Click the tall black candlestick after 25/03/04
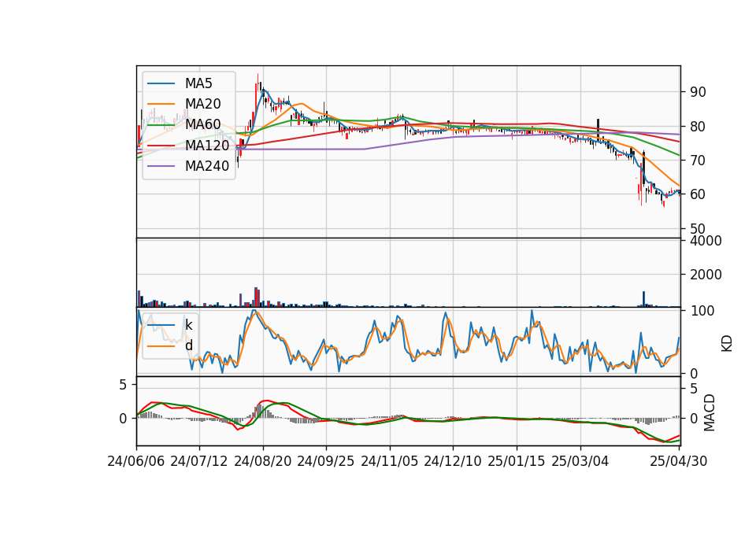The height and width of the screenshot is (543, 756). pyautogui.click(x=598, y=128)
